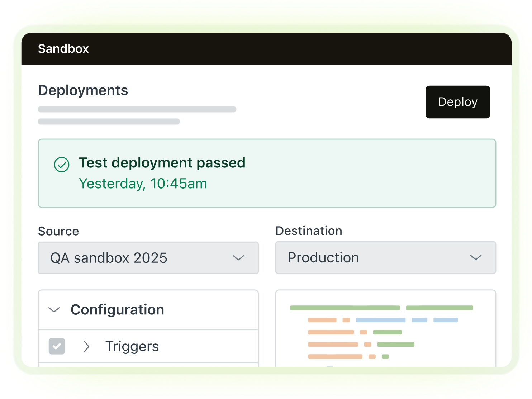Click the Deployments heading
This screenshot has height=399, width=532.
click(83, 91)
